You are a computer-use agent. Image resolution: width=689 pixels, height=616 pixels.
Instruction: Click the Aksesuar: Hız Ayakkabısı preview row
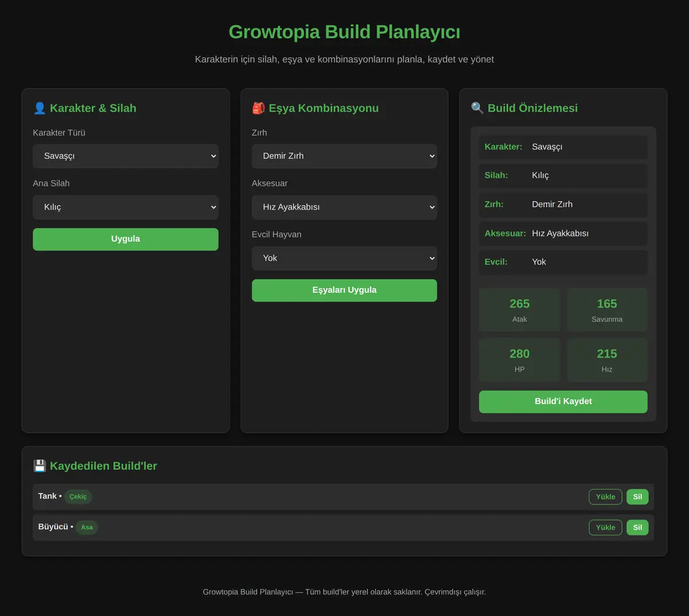[563, 233]
